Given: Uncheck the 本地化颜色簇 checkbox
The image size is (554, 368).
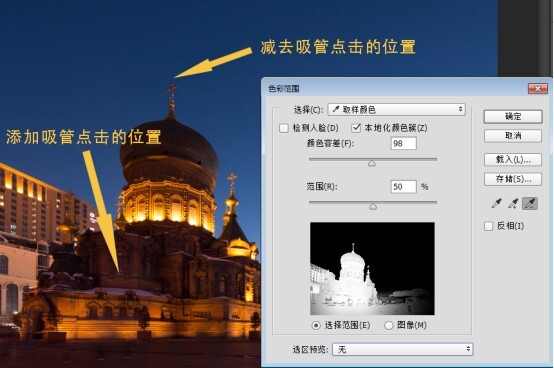Looking at the screenshot, I should click(356, 128).
